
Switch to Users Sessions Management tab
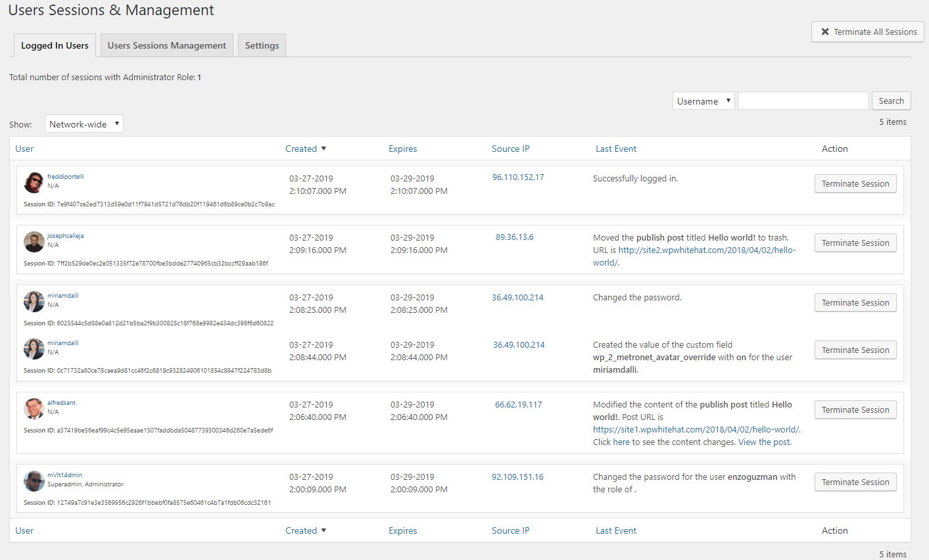point(167,45)
